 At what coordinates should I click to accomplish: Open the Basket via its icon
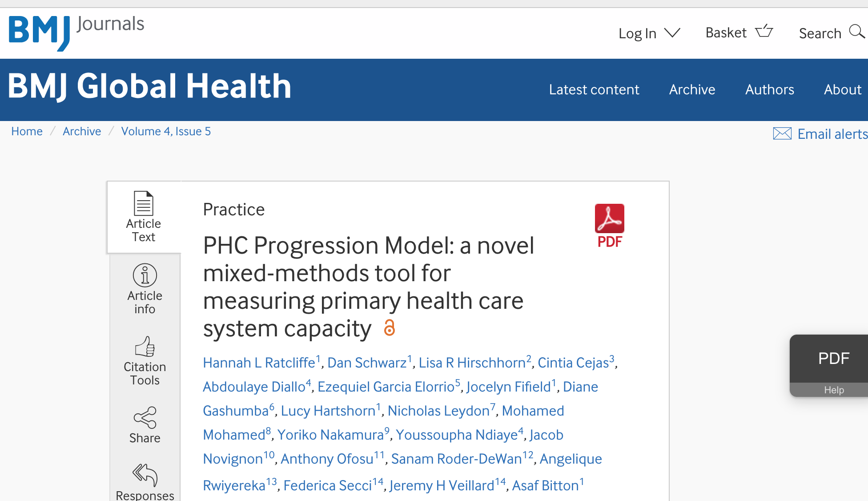764,31
